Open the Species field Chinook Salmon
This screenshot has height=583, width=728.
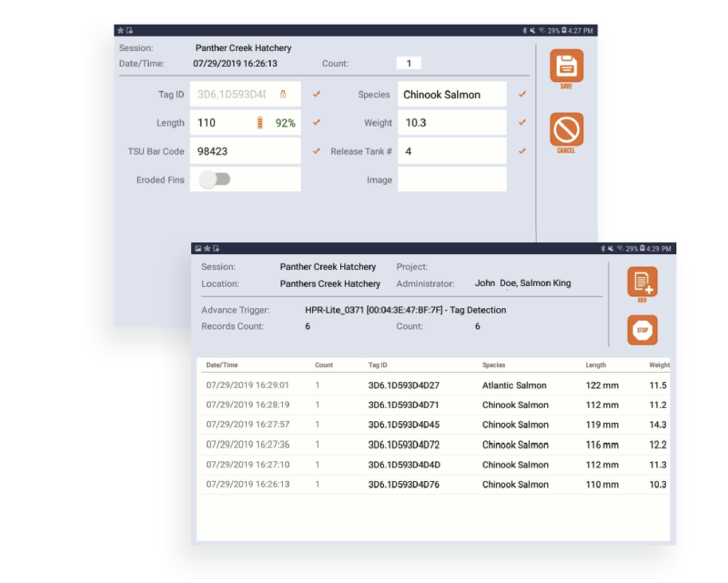[452, 94]
